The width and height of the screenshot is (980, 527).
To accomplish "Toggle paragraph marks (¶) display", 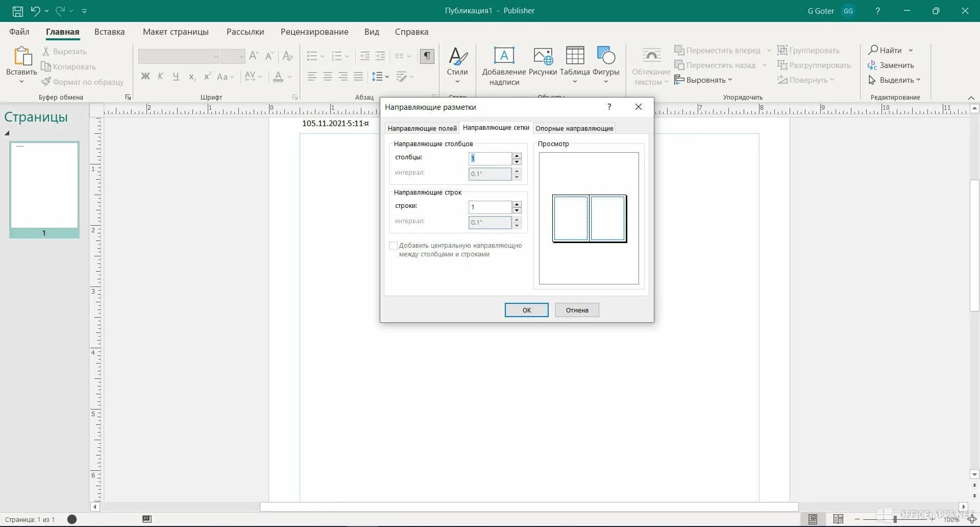I will (427, 56).
